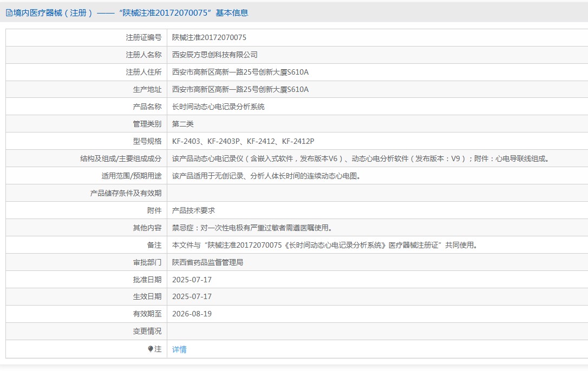The height and width of the screenshot is (371, 588).
Task: Open the 详情 link in the notes row
Action: click(x=179, y=349)
